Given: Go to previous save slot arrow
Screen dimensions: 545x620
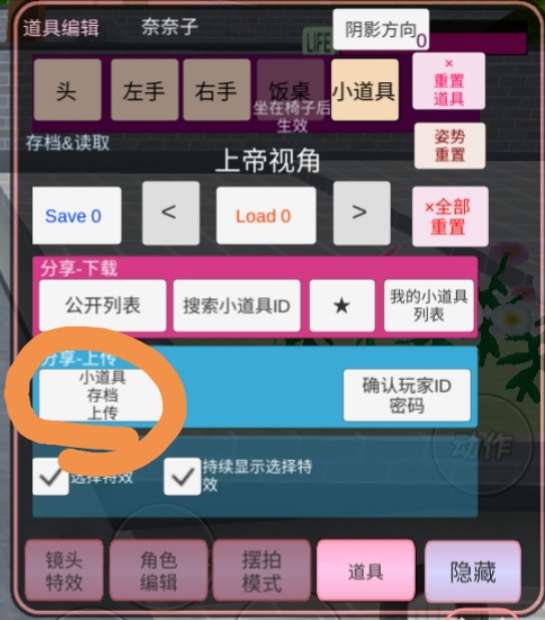Looking at the screenshot, I should [x=170, y=213].
